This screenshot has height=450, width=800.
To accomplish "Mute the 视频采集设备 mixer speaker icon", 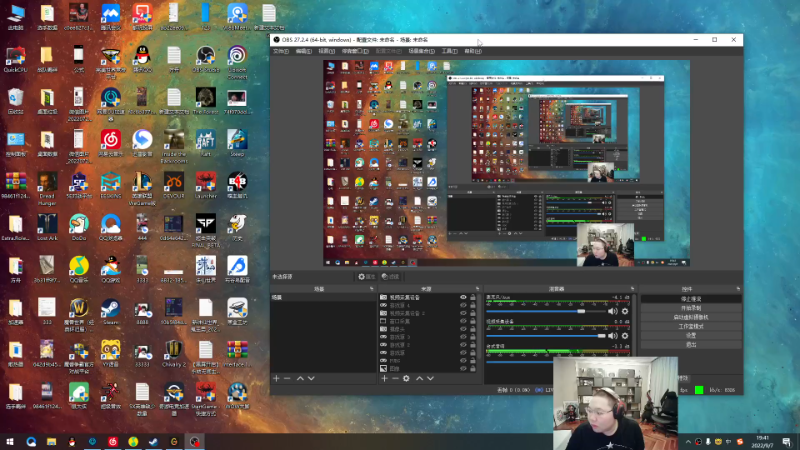I will (613, 336).
